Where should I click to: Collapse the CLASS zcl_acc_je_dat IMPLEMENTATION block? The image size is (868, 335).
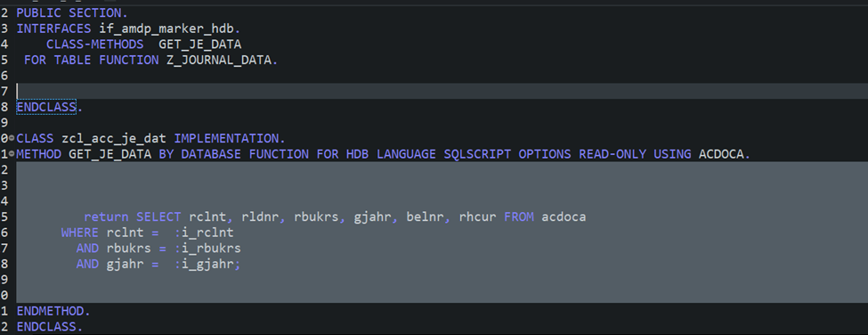pyautogui.click(x=12, y=138)
